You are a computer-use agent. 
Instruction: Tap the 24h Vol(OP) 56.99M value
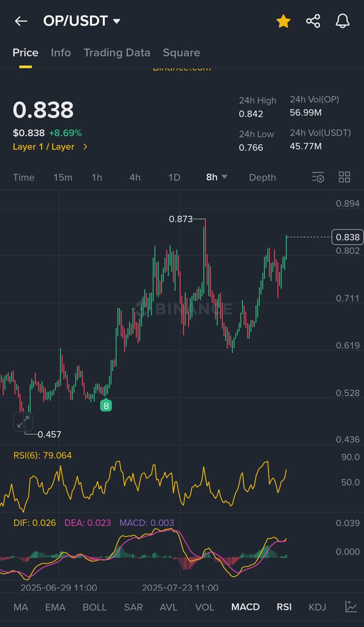pos(306,113)
